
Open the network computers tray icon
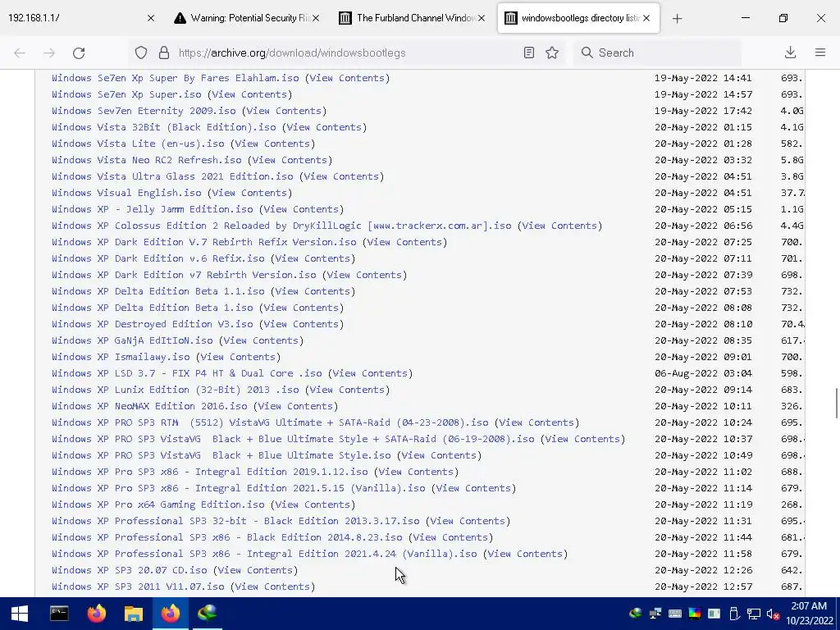[655, 614]
